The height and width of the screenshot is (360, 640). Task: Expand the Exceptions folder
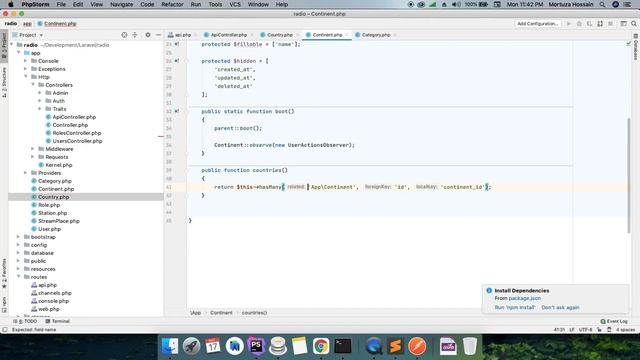click(26, 69)
